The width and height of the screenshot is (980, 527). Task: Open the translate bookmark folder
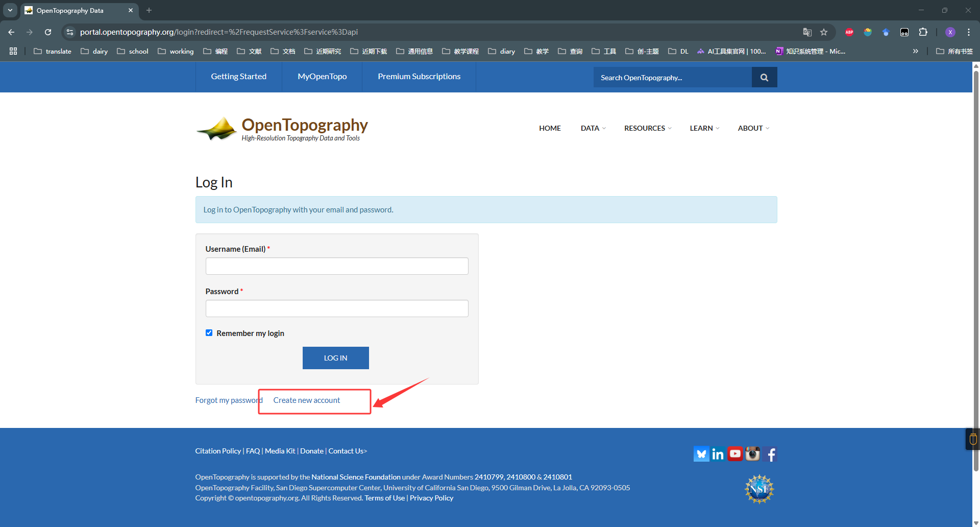[53, 51]
